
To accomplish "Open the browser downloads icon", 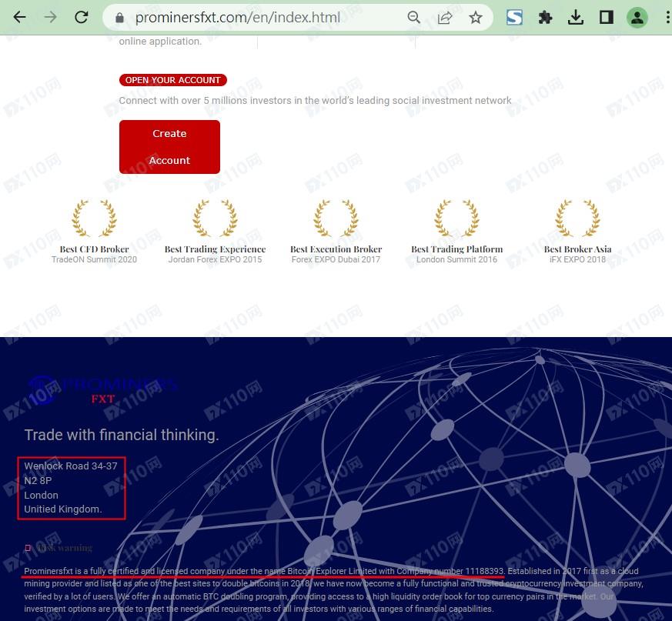I will 576,18.
